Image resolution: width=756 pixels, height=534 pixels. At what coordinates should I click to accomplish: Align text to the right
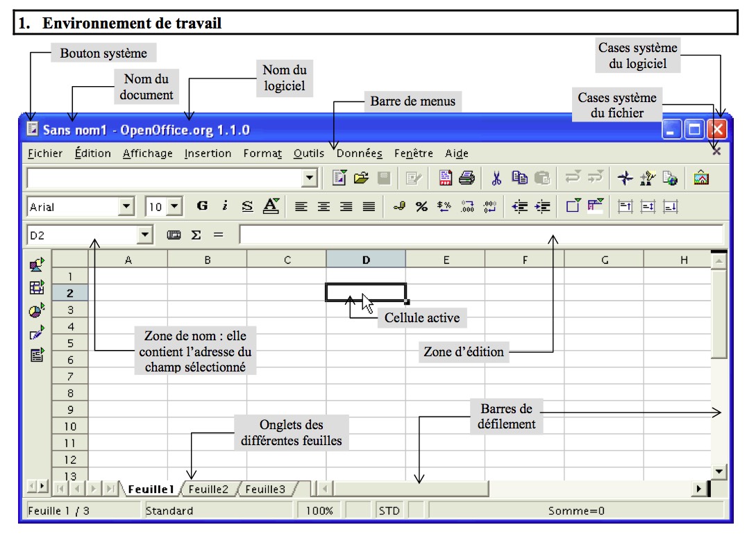click(346, 207)
